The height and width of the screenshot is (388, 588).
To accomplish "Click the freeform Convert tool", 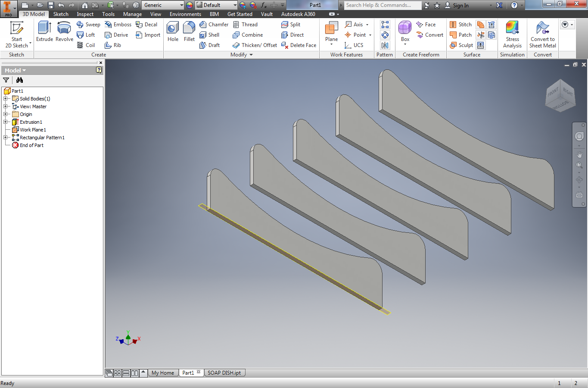I will 429,35.
